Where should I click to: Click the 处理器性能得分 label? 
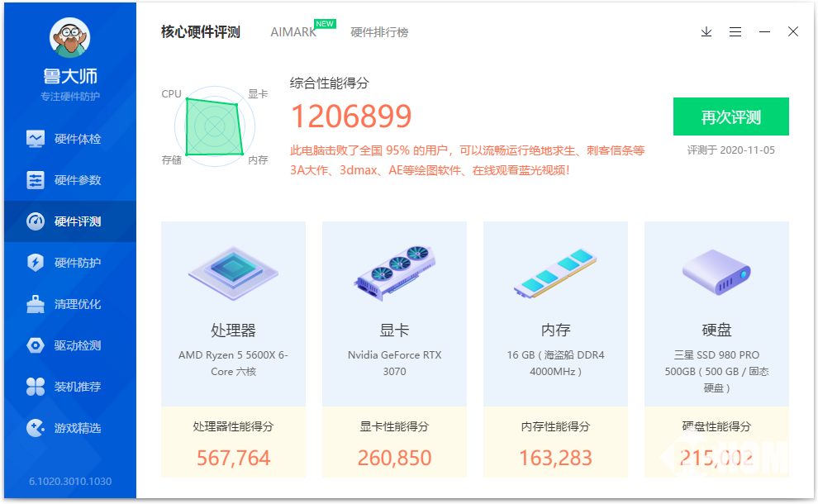(233, 426)
